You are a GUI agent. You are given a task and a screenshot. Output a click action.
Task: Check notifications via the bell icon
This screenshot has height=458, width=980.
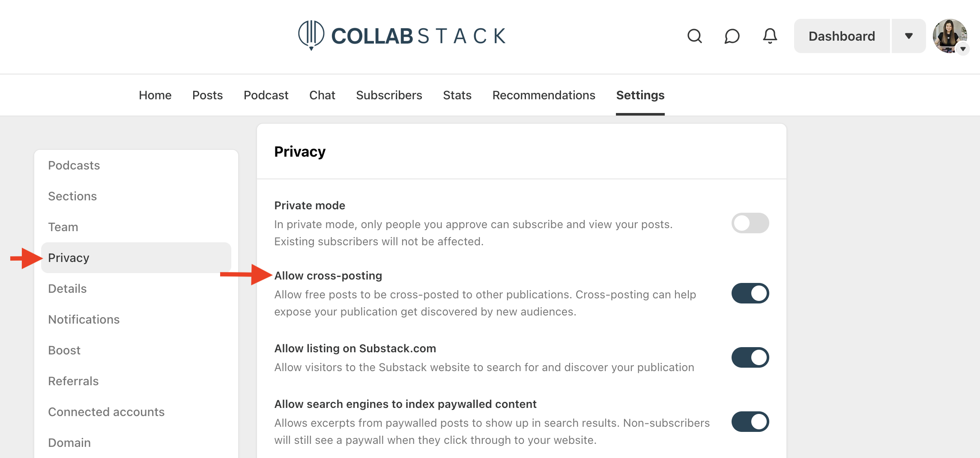pos(769,36)
